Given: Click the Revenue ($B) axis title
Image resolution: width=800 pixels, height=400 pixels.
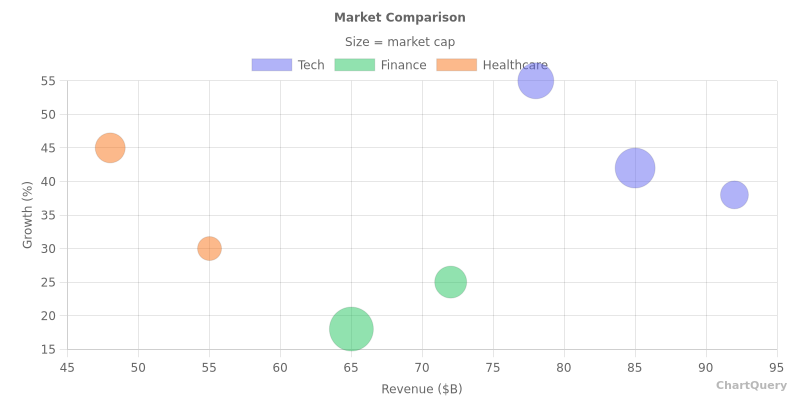Looking at the screenshot, I should point(422,389).
